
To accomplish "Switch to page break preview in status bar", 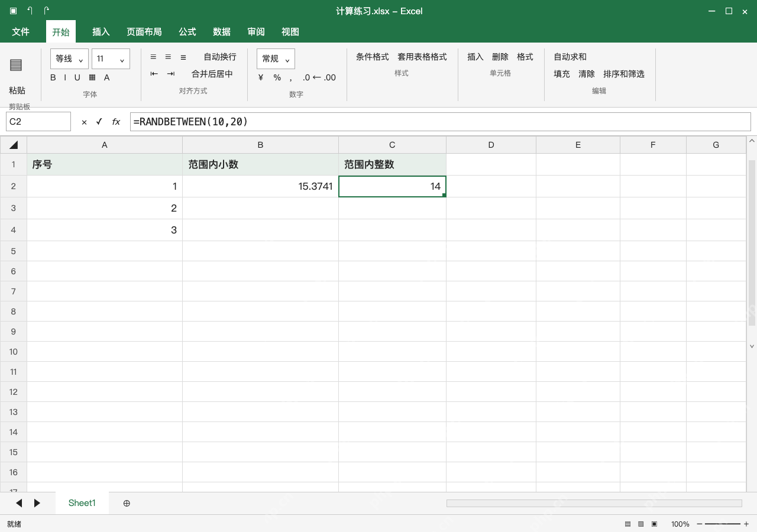I will [654, 524].
